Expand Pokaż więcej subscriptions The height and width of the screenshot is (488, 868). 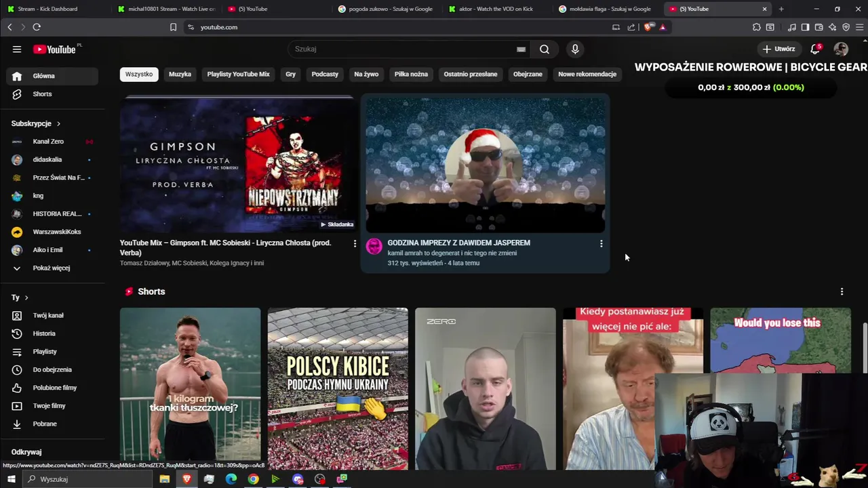pos(52,268)
